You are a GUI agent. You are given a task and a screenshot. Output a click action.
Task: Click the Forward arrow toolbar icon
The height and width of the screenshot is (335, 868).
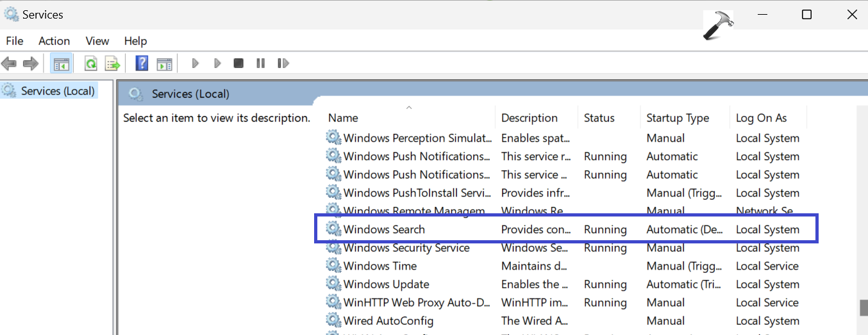30,63
